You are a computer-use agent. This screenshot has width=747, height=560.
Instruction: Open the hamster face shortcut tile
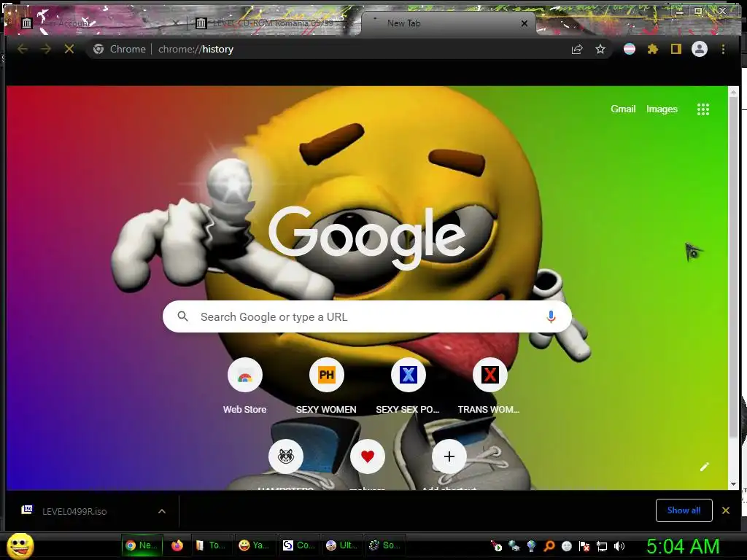286,456
